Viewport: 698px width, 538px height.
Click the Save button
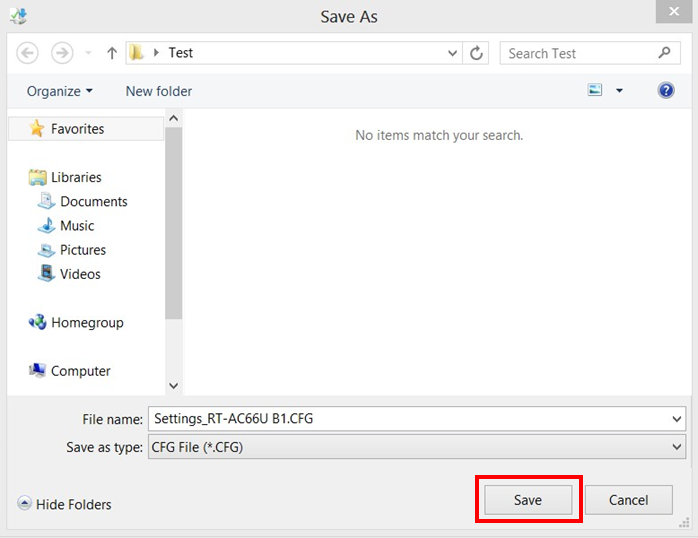(x=528, y=500)
